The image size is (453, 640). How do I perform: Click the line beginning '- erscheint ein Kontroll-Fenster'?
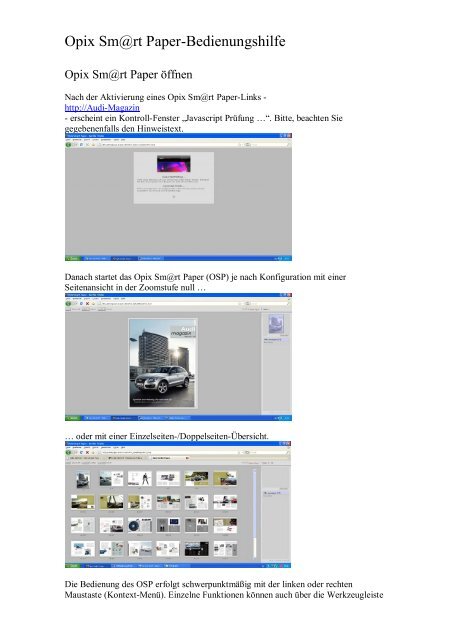(x=203, y=118)
